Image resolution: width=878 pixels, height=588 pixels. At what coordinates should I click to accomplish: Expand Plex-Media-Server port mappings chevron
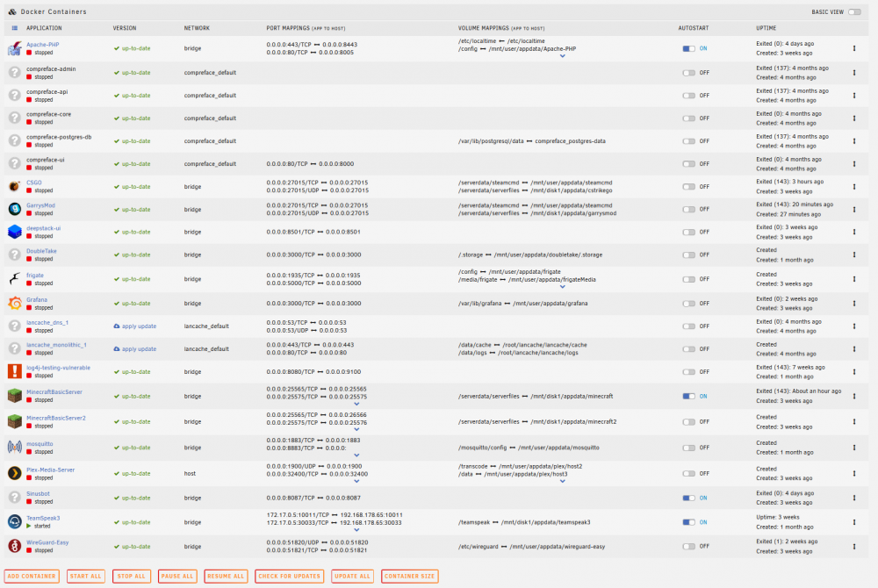[x=356, y=481]
